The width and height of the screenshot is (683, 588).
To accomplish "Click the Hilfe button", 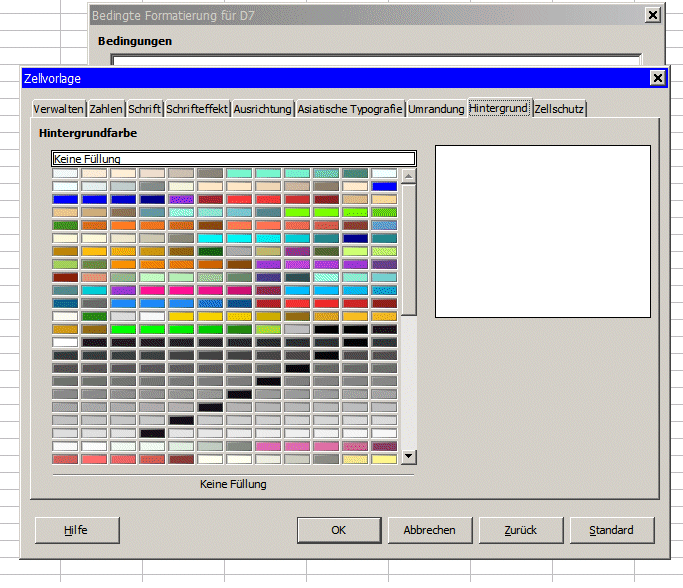I will pos(76,530).
